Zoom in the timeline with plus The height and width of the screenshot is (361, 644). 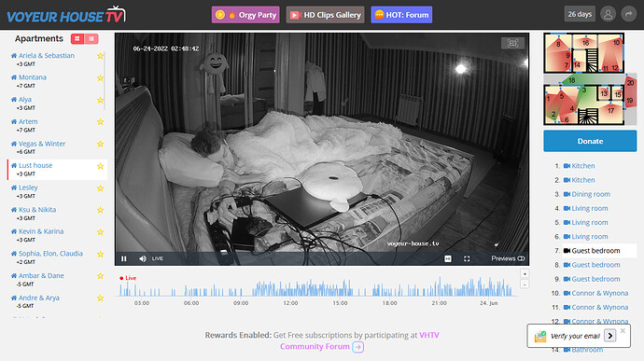coord(525,273)
